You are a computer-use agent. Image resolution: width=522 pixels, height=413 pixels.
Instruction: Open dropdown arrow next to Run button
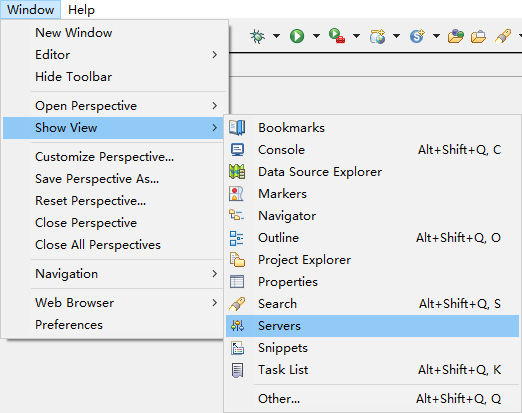(316, 36)
